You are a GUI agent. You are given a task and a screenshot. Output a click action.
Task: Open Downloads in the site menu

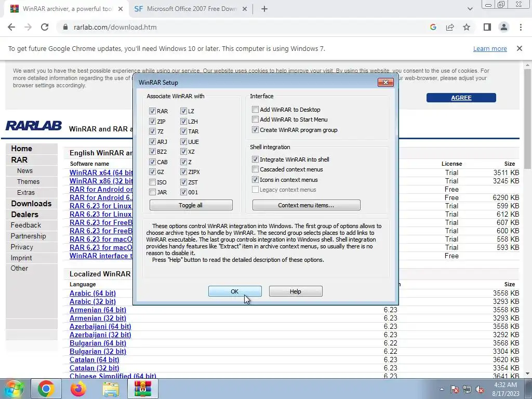31,204
